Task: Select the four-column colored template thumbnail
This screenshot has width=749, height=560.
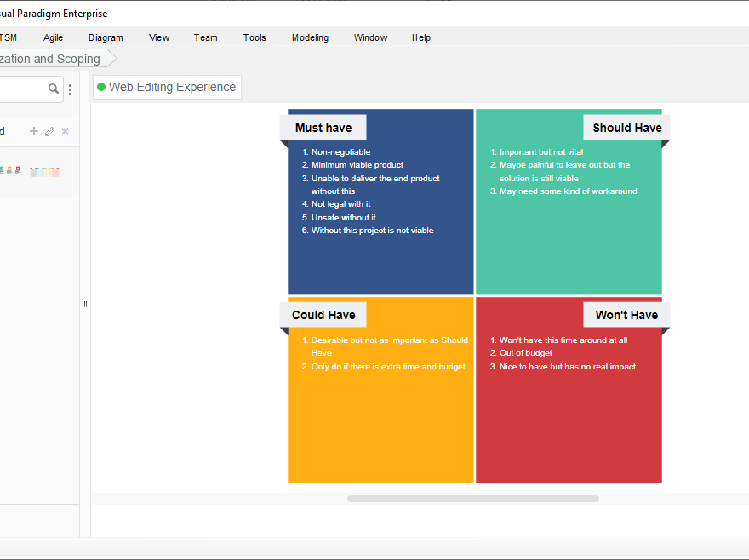Action: (44, 171)
